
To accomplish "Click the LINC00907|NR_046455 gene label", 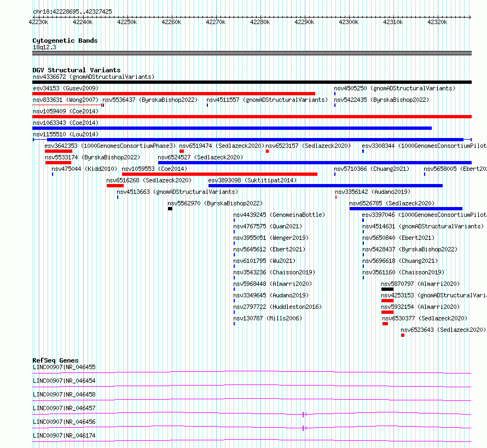I will [x=64, y=367].
